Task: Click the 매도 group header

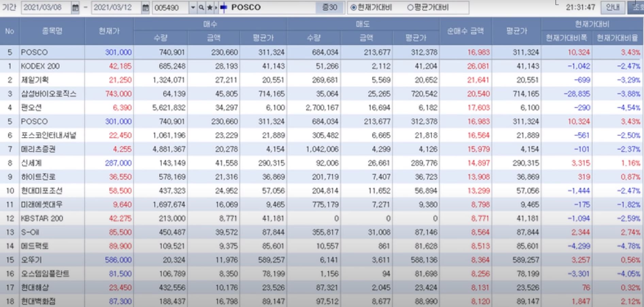Action: point(363,24)
